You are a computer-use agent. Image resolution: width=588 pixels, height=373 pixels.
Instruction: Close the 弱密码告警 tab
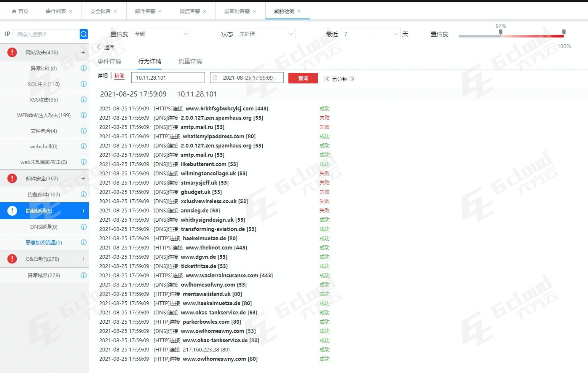point(254,11)
